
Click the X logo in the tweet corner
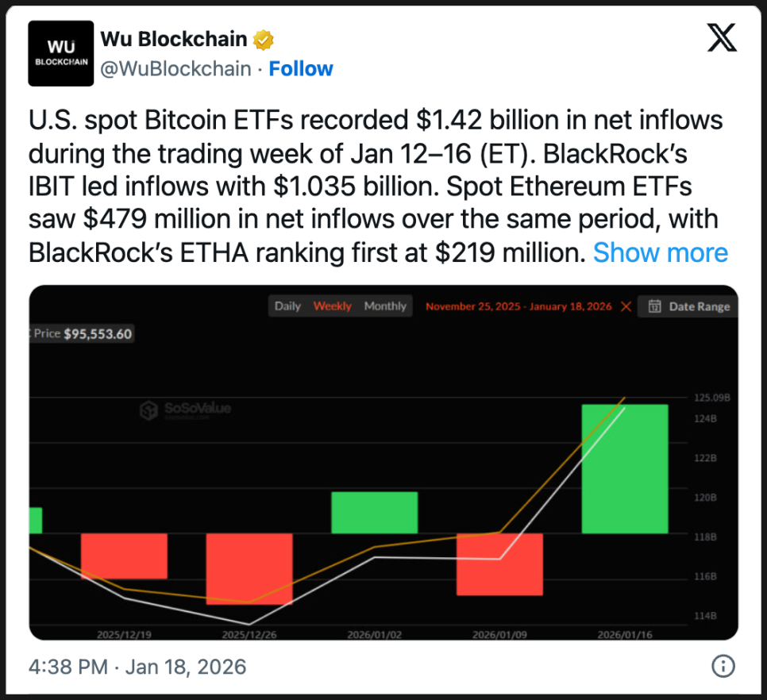pos(722,37)
